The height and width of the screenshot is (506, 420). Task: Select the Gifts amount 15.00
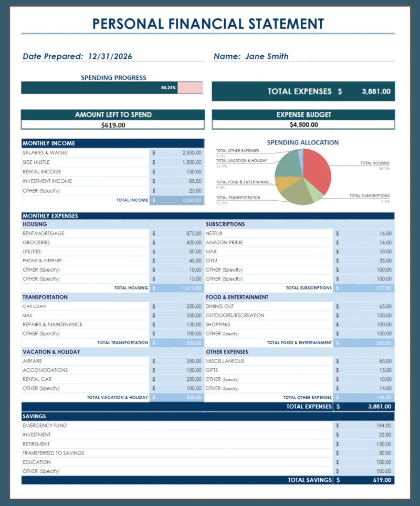[364, 370]
